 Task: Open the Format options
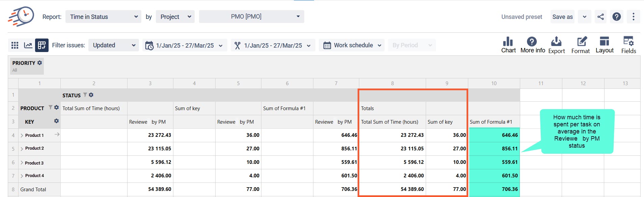[581, 45]
